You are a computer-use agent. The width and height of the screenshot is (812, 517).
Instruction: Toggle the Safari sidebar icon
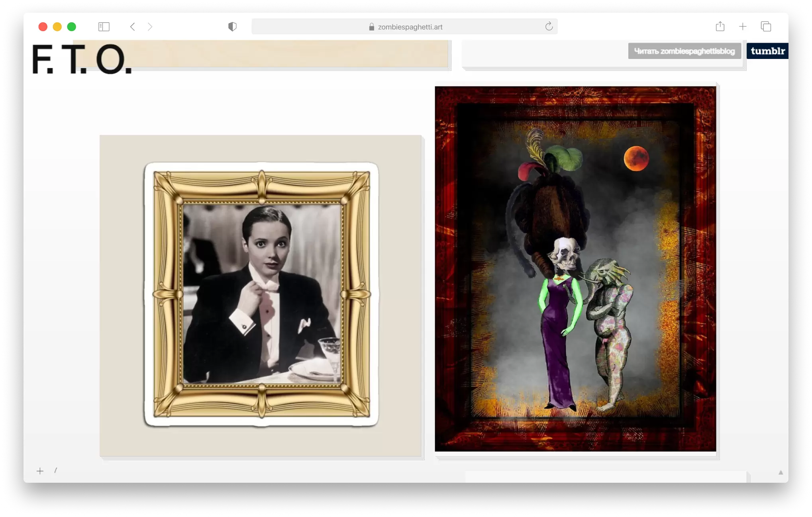(104, 27)
